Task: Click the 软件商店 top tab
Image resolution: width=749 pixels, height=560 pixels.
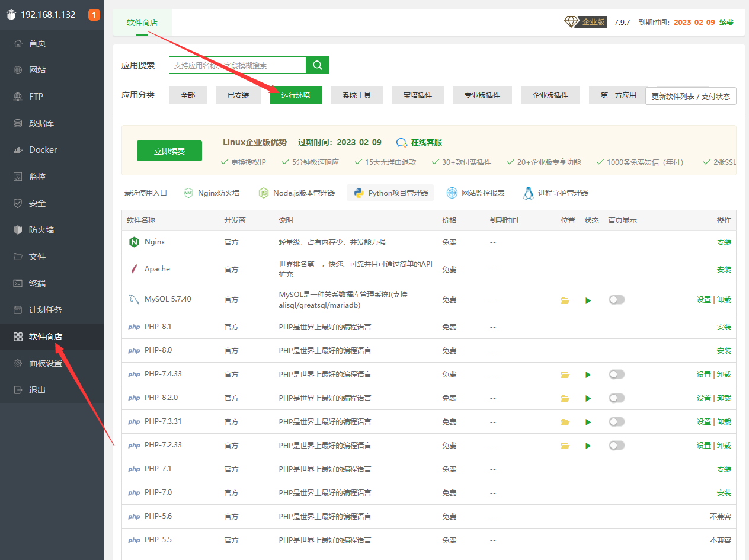Action: 142,23
